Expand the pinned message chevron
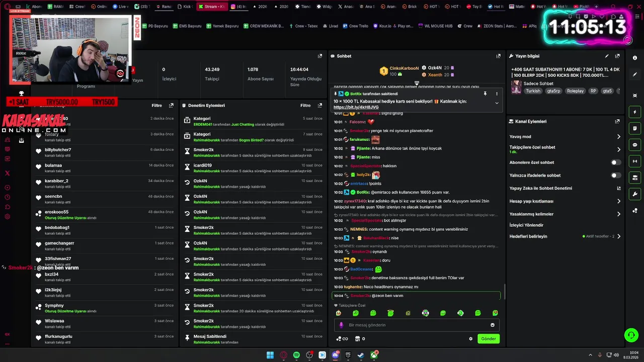 coord(497,103)
